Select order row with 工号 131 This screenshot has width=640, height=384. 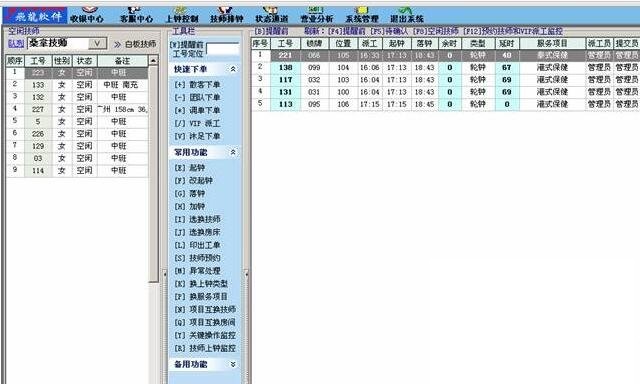(445, 92)
